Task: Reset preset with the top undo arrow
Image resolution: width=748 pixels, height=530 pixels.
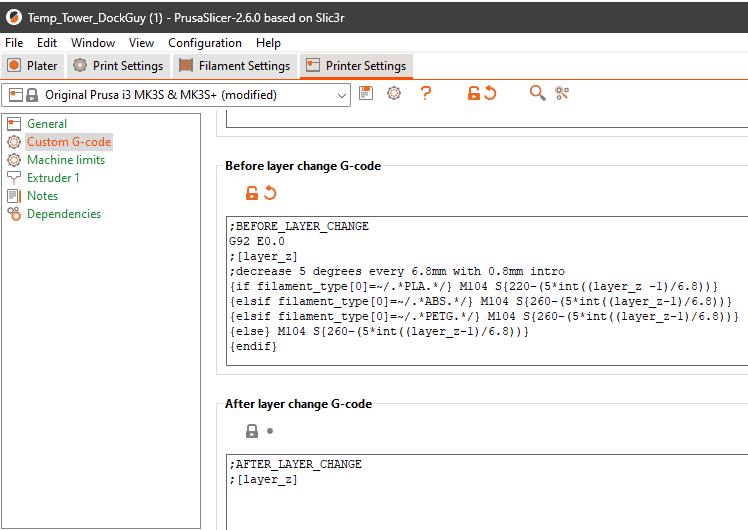Action: point(491,93)
